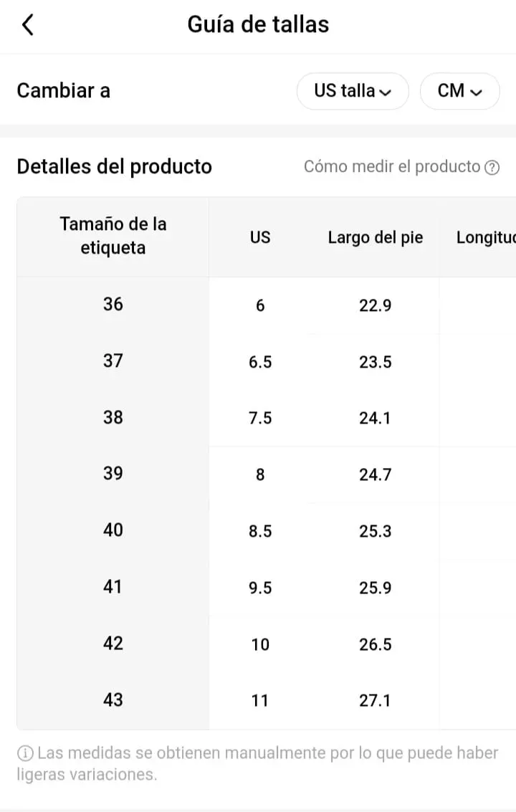Image resolution: width=516 pixels, height=812 pixels.
Task: Tap the Guía de tallas title
Action: 258,24
